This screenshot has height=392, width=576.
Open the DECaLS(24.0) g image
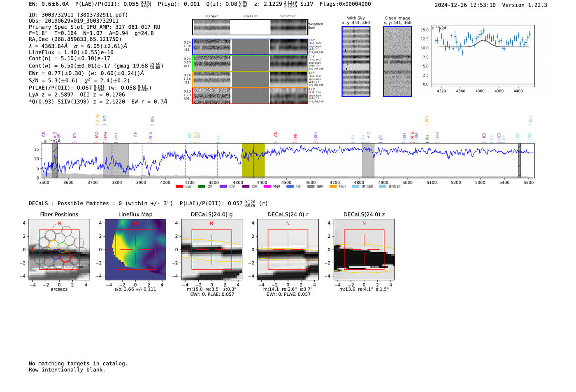(211, 250)
